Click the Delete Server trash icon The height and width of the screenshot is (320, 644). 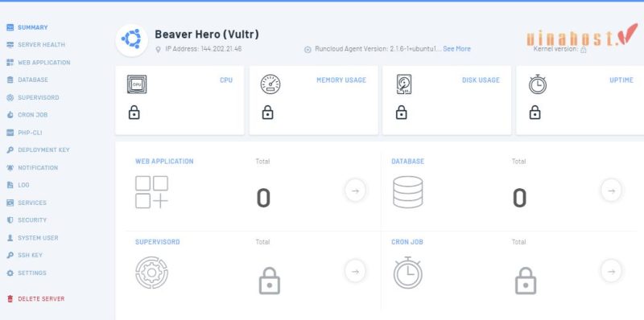(x=10, y=298)
